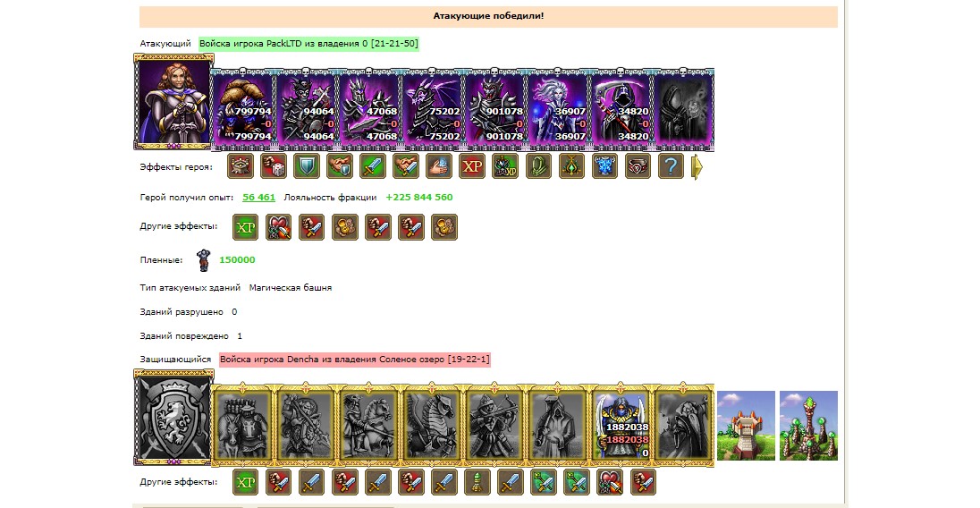The image size is (980, 508).
Task: Click the attacker hero portrait
Action: tap(173, 103)
